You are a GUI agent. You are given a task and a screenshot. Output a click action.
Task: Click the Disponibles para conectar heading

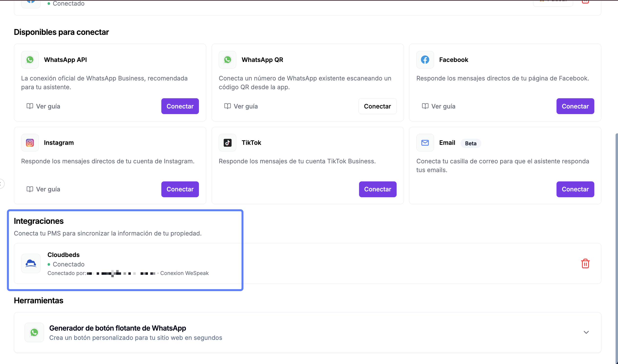[61, 32]
